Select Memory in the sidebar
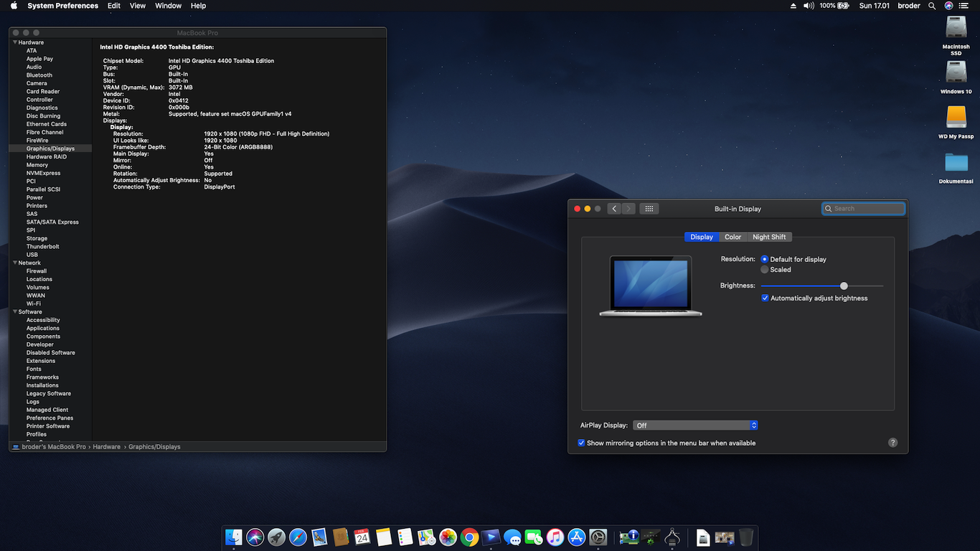The width and height of the screenshot is (980, 551). (x=37, y=165)
